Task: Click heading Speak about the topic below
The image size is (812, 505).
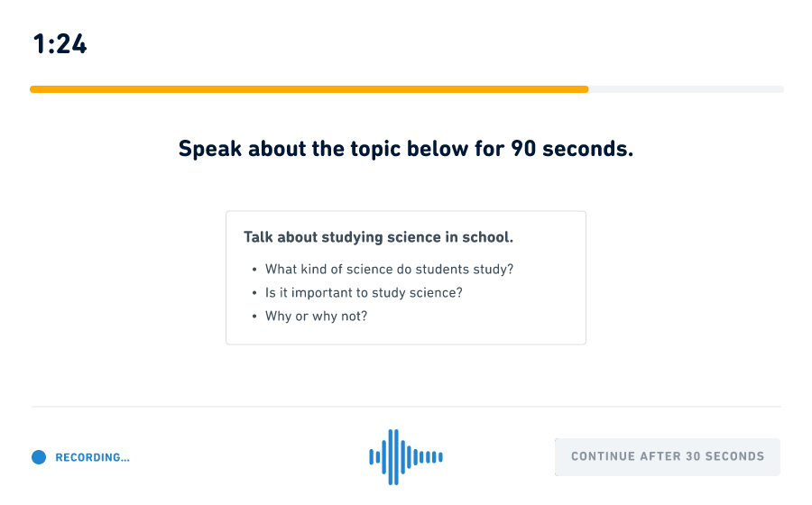Action: (406, 149)
